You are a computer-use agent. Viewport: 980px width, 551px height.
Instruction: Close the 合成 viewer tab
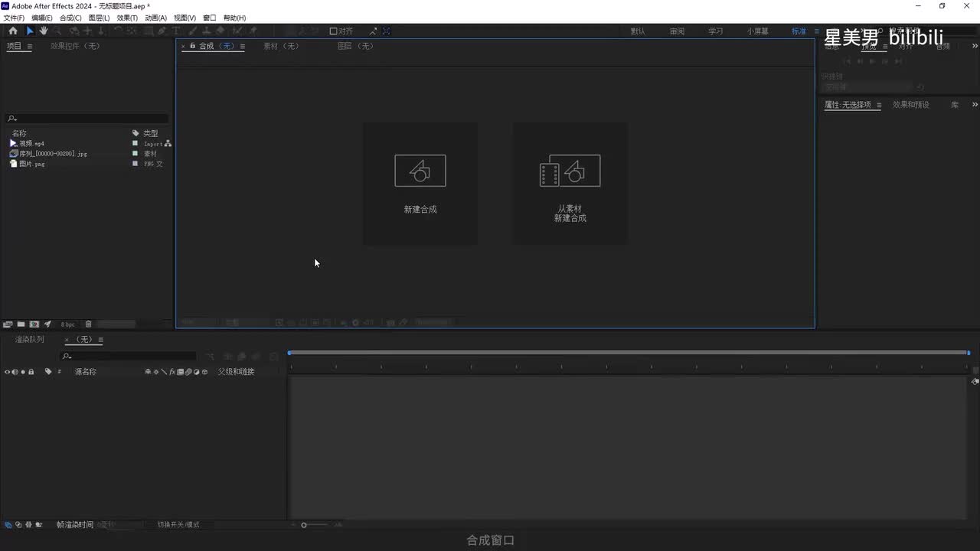pyautogui.click(x=183, y=46)
